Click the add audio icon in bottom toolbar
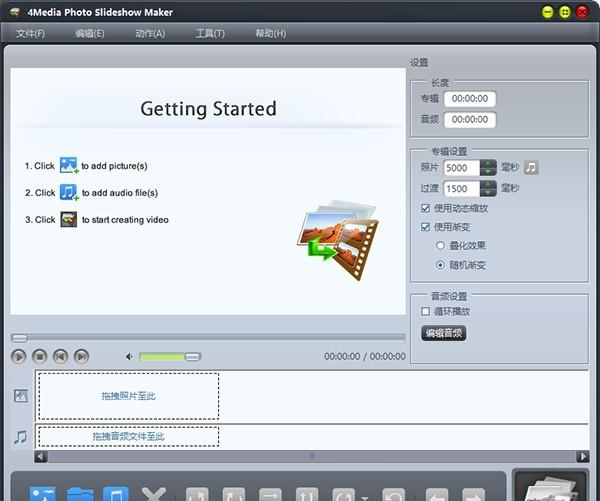 (x=116, y=494)
